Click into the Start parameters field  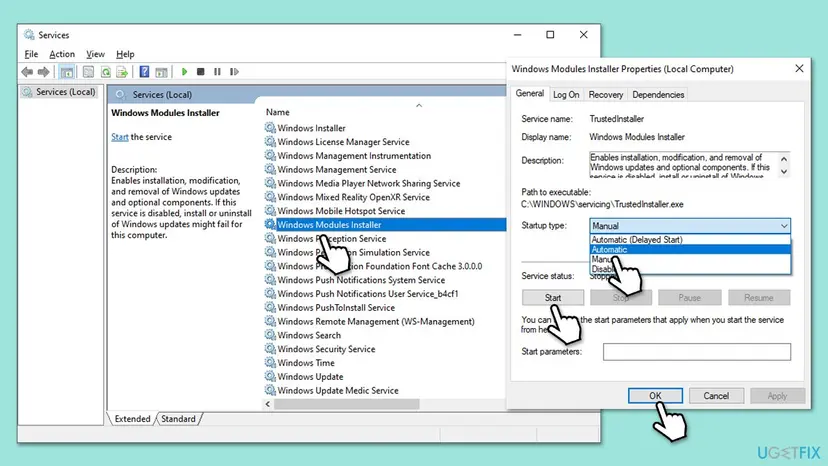pyautogui.click(x=697, y=351)
